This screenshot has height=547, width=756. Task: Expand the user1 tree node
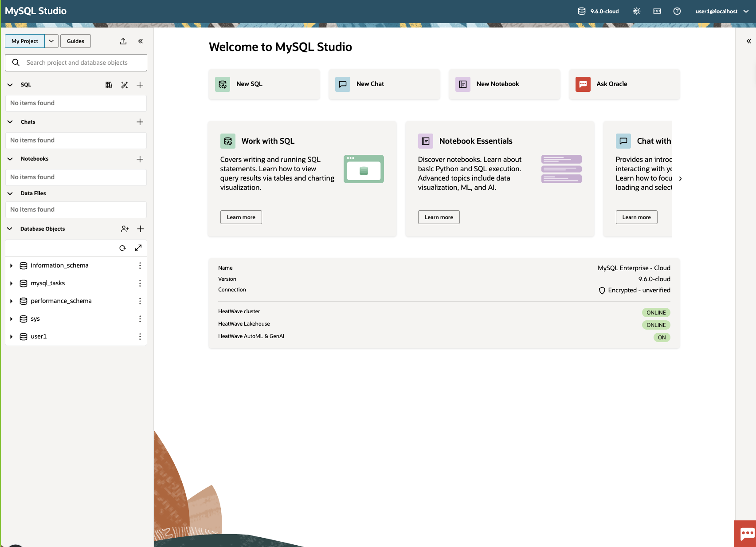[x=12, y=337]
